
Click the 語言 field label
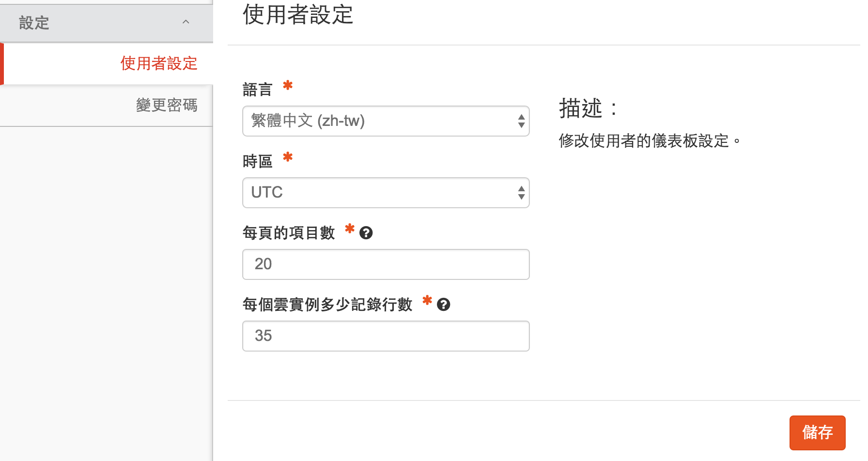pos(257,90)
